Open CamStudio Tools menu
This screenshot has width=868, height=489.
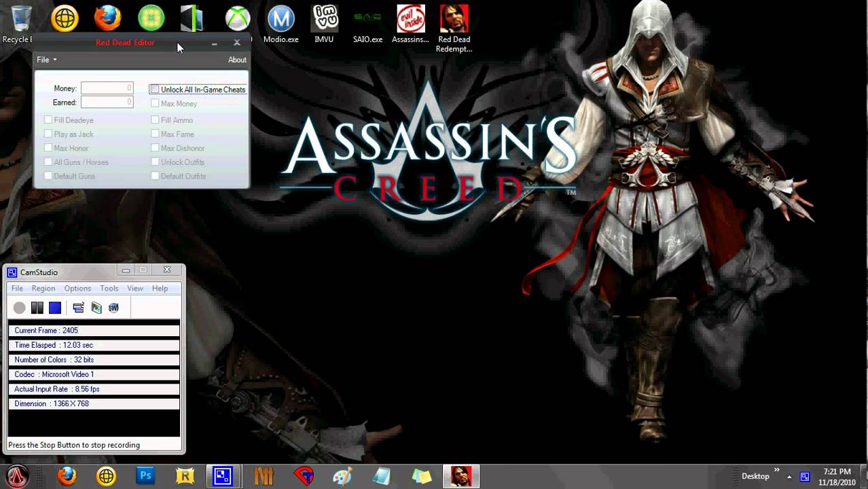click(109, 289)
